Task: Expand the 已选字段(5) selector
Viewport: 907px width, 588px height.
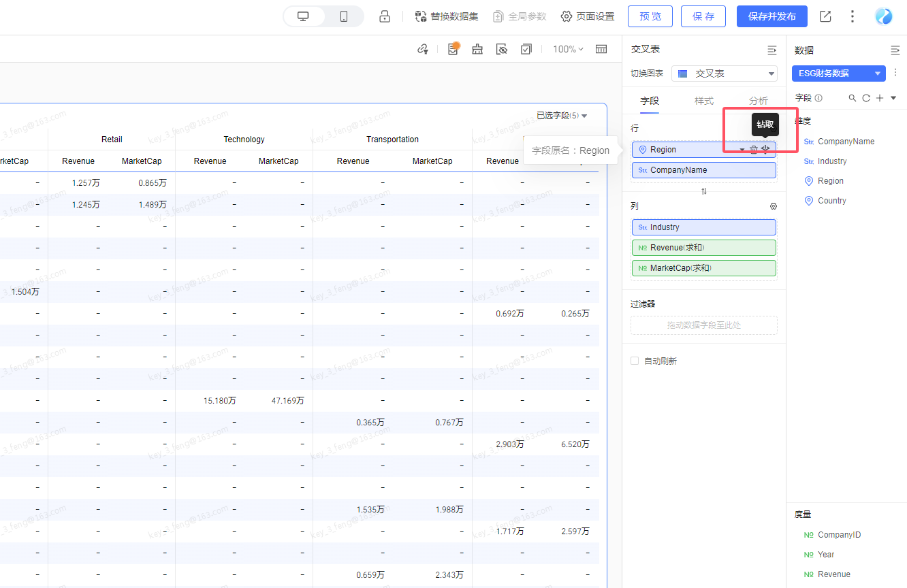Action: click(562, 116)
